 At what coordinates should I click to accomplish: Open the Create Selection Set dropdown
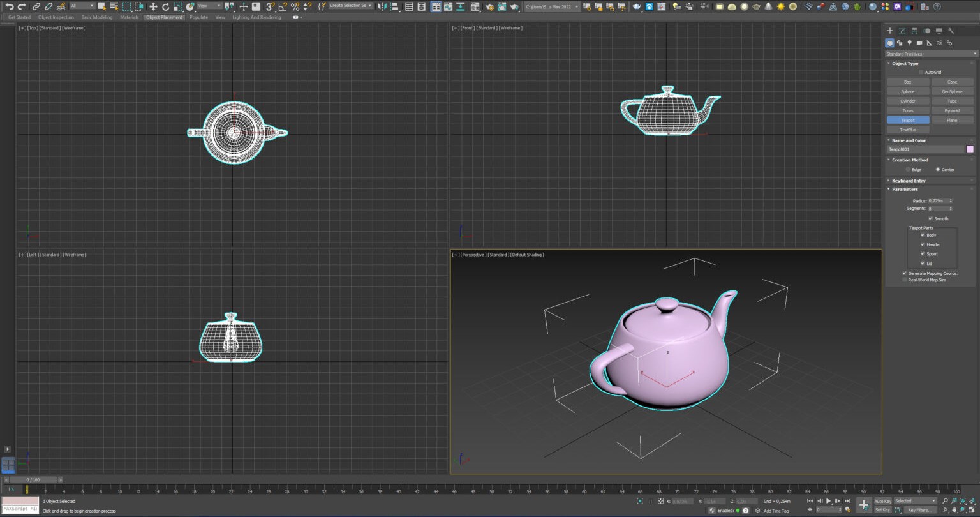pos(350,6)
